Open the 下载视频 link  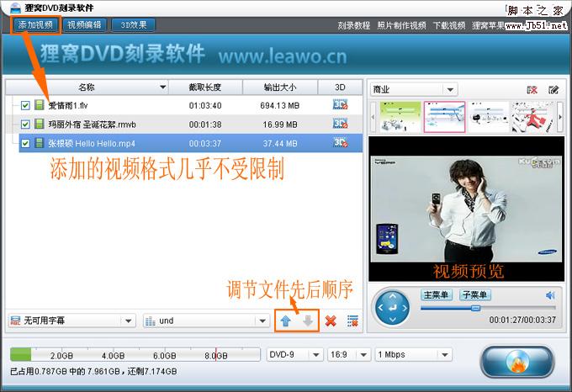tap(449, 25)
